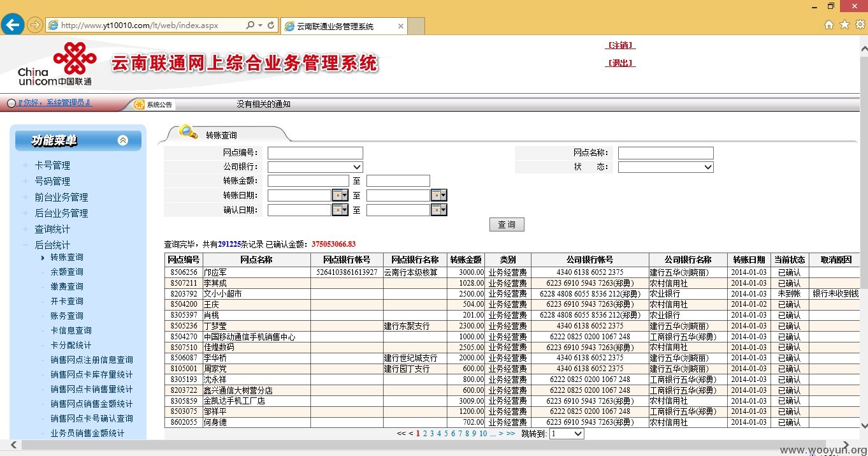868x456 pixels.
Task: Click the browser back arrow button
Action: [x=13, y=24]
